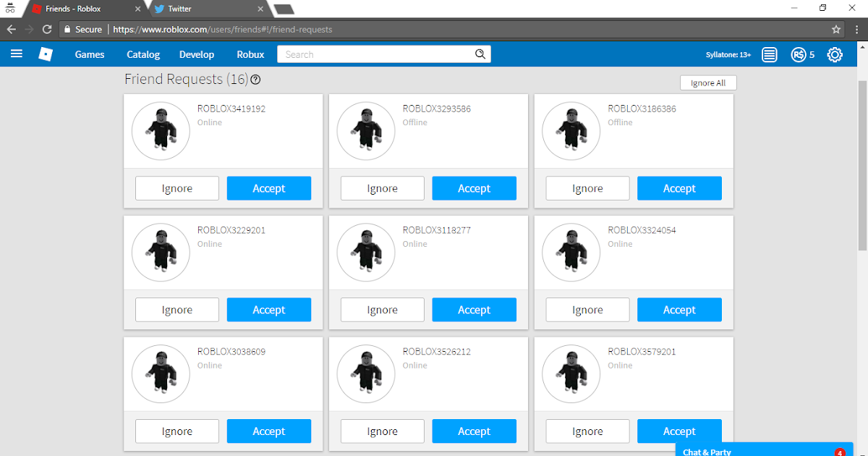This screenshot has width=868, height=456.
Task: Open the Develop menu
Action: (197, 54)
